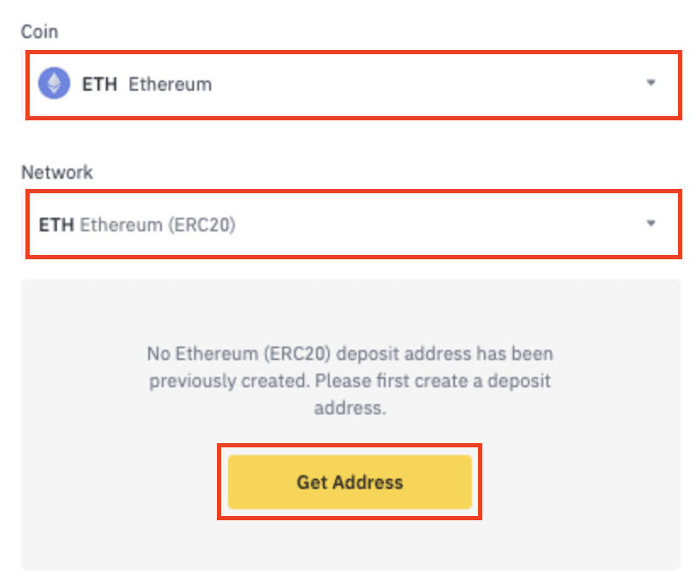Screen dimensions: 700x588
Task: Click the purple Ethereum coin logo
Action: 54,83
